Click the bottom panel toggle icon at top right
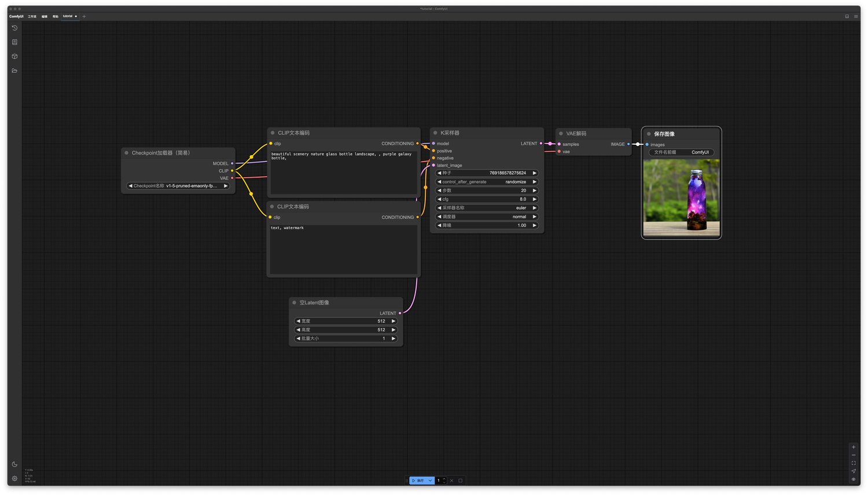 pyautogui.click(x=847, y=16)
